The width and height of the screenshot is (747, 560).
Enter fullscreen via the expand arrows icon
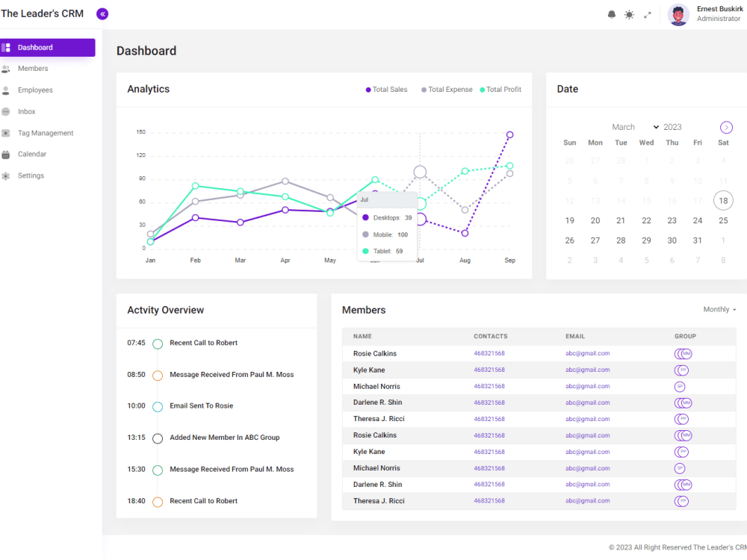[648, 14]
